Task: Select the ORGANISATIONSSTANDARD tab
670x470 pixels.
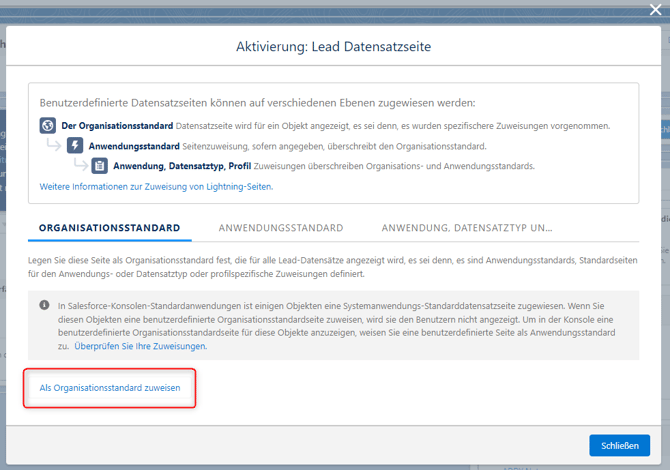Action: (x=110, y=228)
